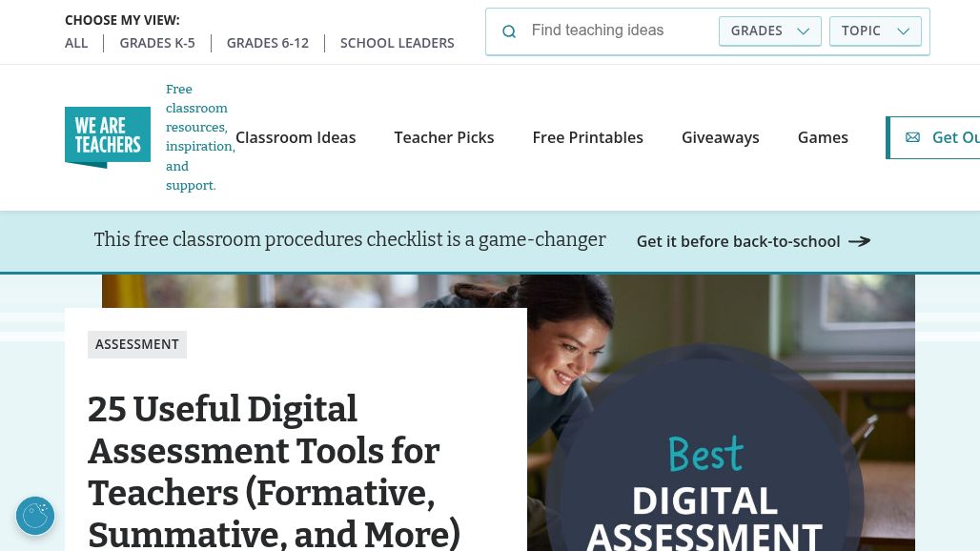Click the Free classroom resources tagline
Image resolution: width=980 pixels, height=551 pixels.
200,137
